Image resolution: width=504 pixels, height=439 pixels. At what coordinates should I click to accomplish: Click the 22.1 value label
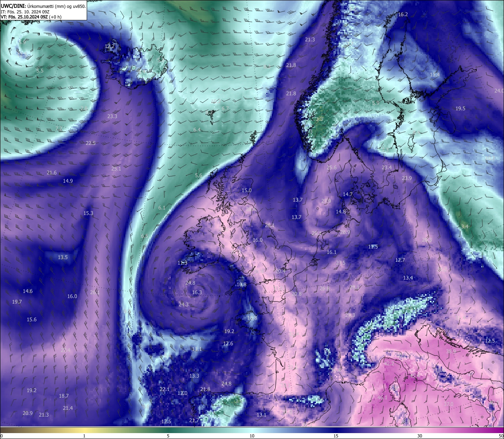coord(165,389)
